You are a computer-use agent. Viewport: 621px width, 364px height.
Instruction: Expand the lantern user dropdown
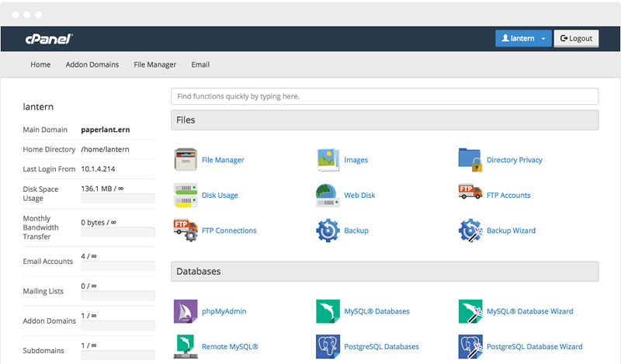[523, 38]
